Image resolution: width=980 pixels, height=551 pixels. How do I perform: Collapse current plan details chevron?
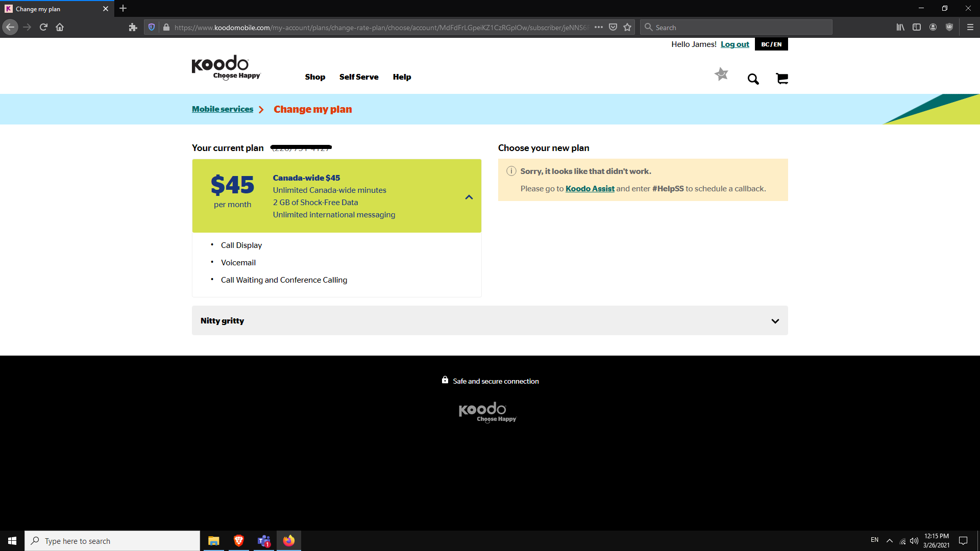click(469, 197)
